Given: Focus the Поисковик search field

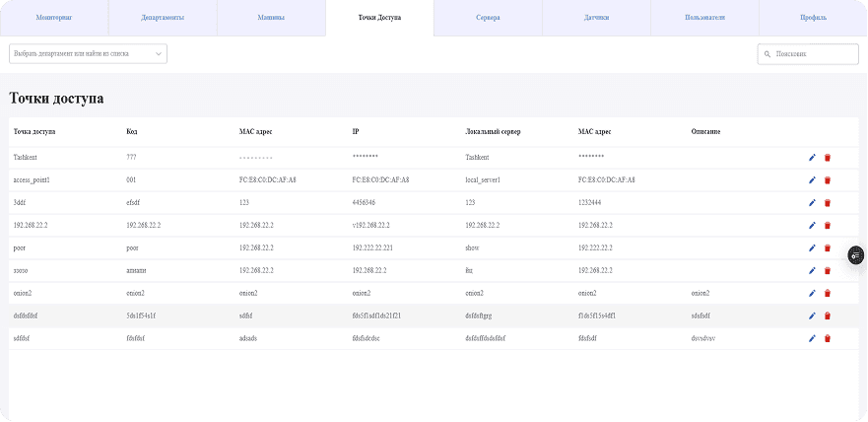Looking at the screenshot, I should 808,54.
